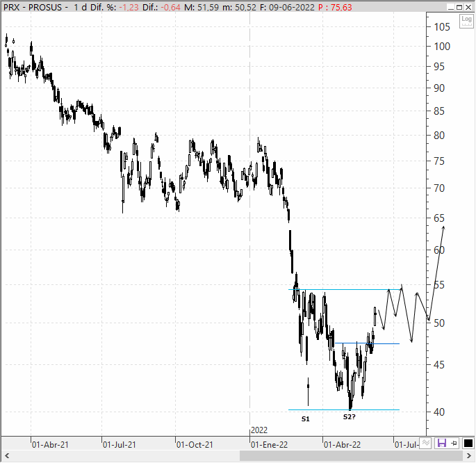The image size is (476, 463).
Task: Select the S1 annotation label
Action: [305, 419]
